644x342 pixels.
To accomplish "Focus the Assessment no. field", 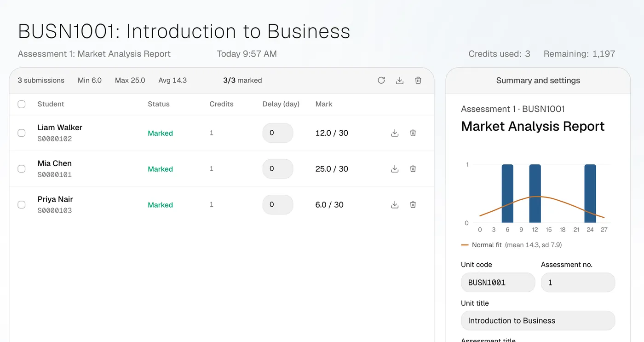I will [x=578, y=283].
